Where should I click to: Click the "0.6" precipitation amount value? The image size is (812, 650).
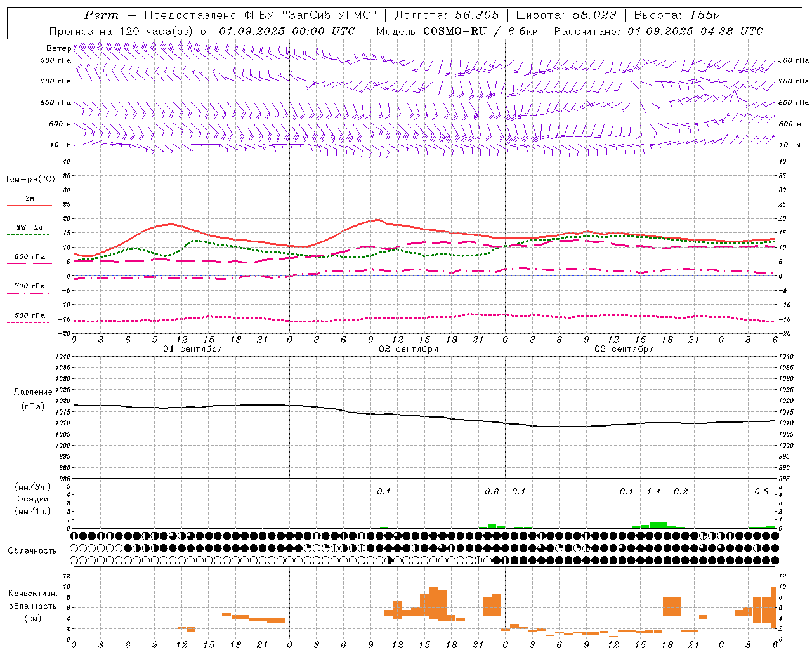492,492
